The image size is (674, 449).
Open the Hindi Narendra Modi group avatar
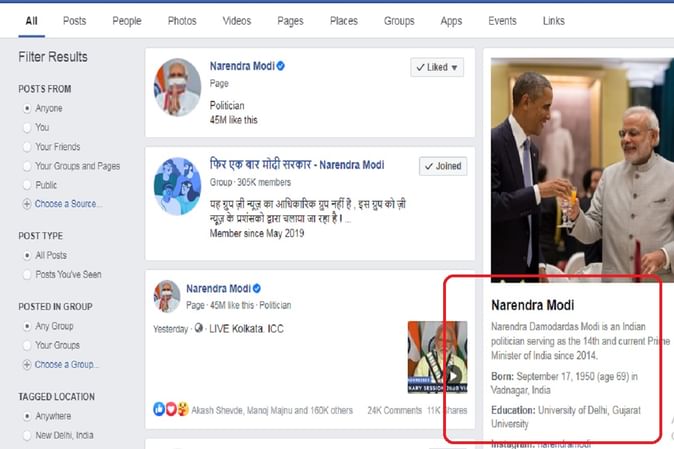coord(177,186)
